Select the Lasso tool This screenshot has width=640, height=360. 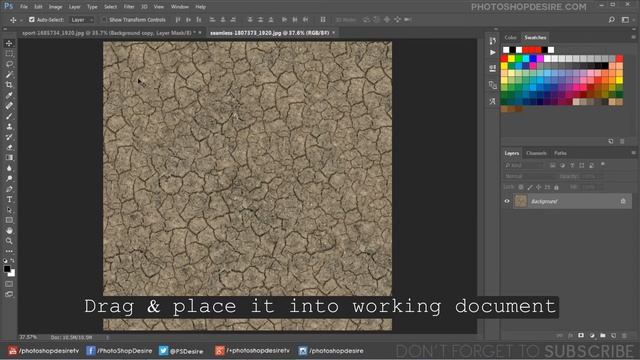point(9,64)
